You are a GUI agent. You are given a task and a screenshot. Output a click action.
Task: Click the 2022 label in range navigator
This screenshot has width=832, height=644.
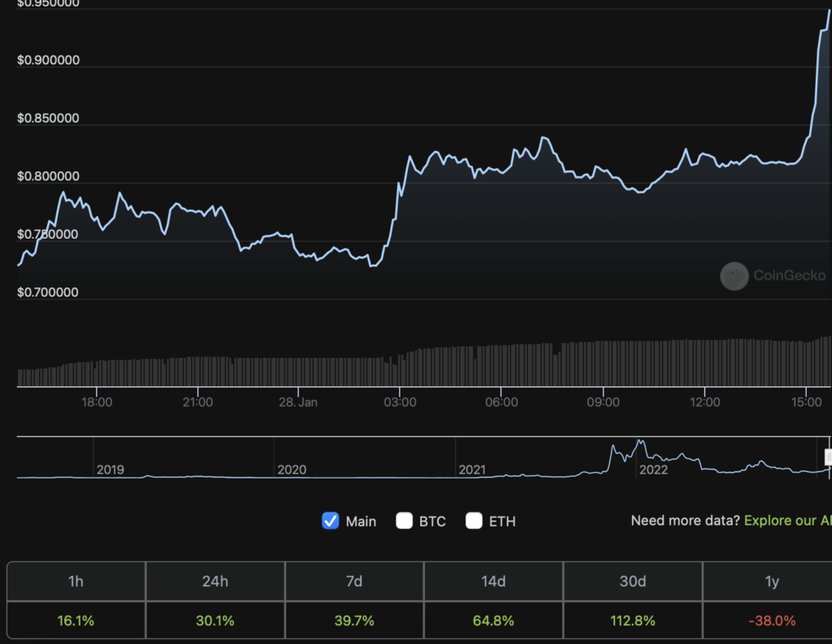click(653, 469)
